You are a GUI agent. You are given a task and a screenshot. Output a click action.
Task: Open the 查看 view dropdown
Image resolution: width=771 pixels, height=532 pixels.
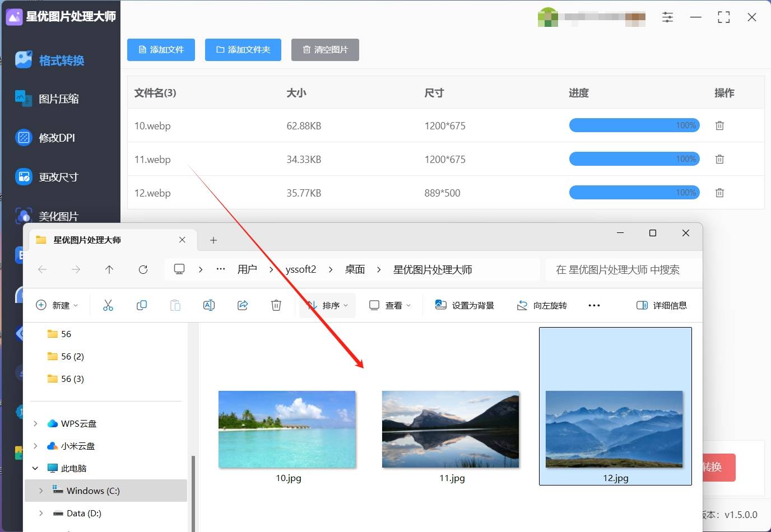[390, 305]
